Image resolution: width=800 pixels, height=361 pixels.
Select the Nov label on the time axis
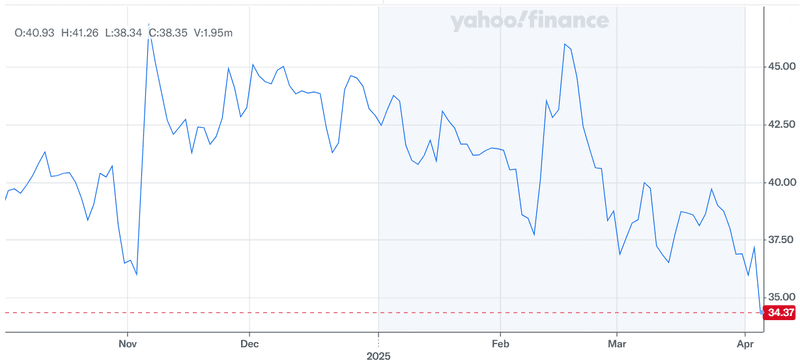[128, 344]
